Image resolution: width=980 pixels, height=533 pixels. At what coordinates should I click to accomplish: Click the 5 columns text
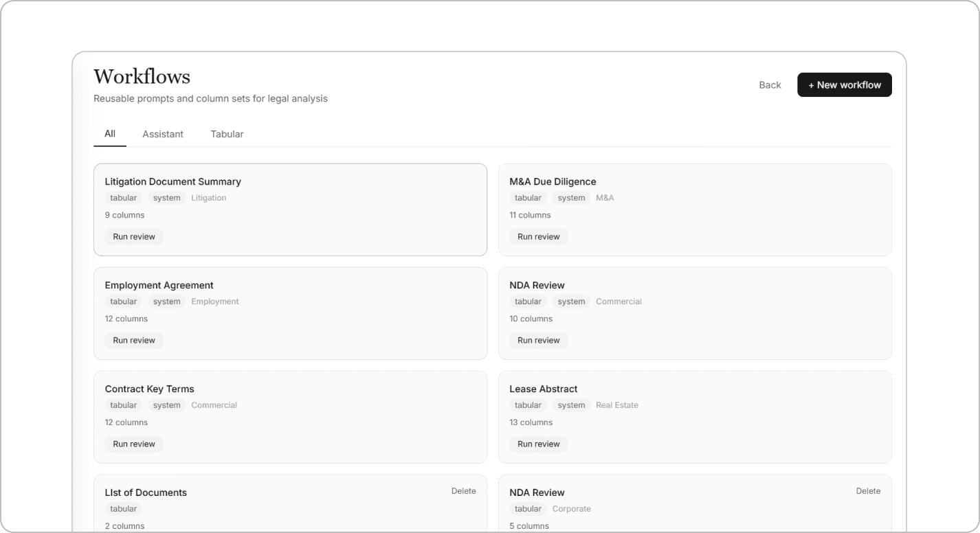(529, 526)
